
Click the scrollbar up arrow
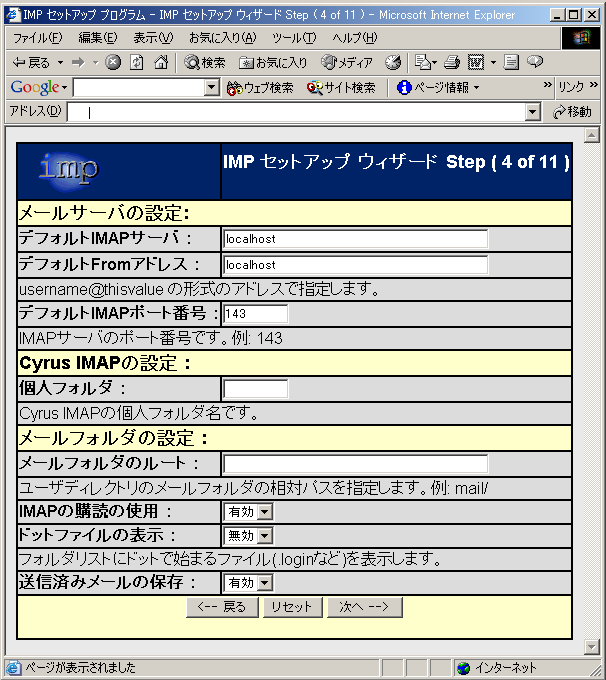(x=592, y=135)
